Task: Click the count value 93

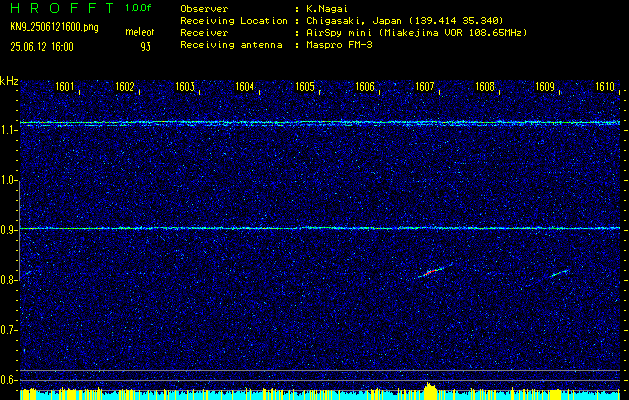Action: [145, 47]
